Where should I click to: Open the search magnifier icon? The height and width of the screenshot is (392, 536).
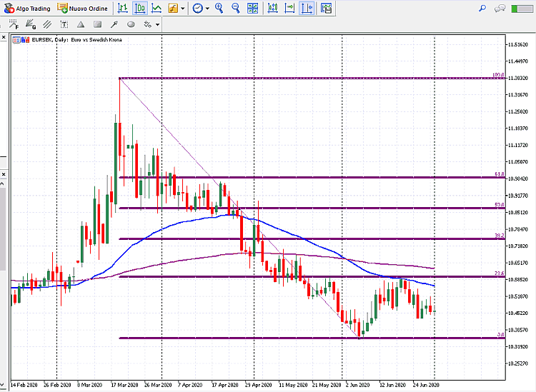pyautogui.click(x=482, y=9)
